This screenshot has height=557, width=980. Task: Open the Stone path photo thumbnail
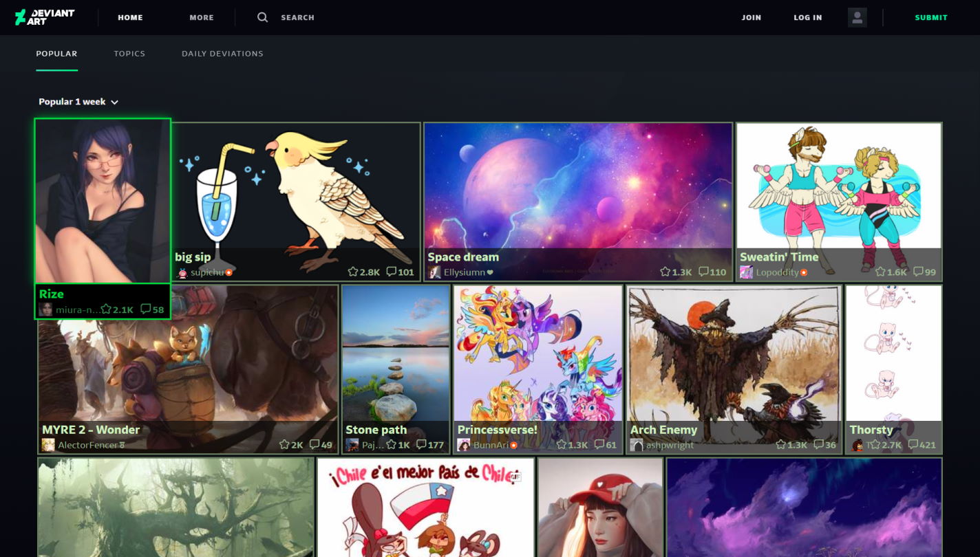click(x=396, y=369)
